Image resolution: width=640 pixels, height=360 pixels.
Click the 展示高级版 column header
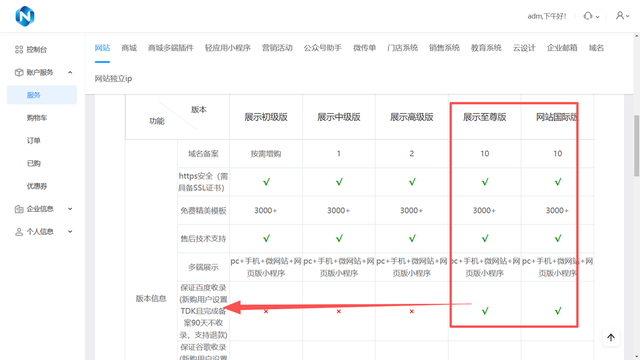click(411, 117)
